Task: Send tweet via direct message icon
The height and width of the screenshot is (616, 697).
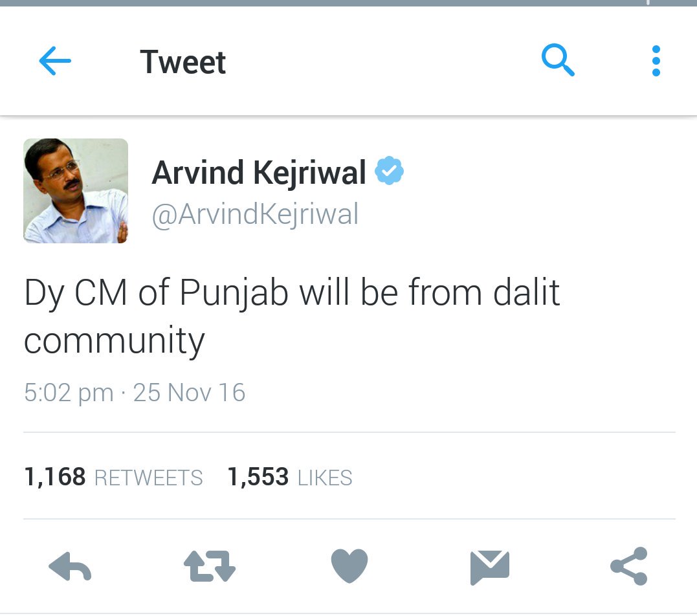Action: point(489,567)
